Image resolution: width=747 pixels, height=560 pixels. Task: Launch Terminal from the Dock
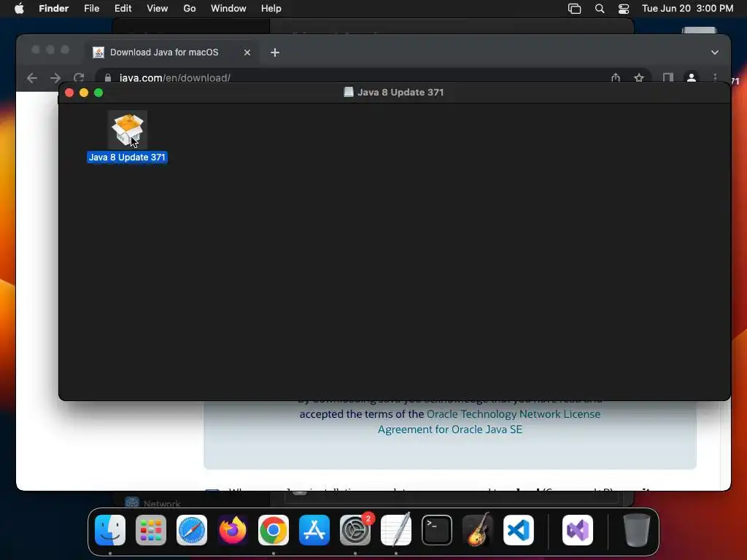click(x=437, y=530)
